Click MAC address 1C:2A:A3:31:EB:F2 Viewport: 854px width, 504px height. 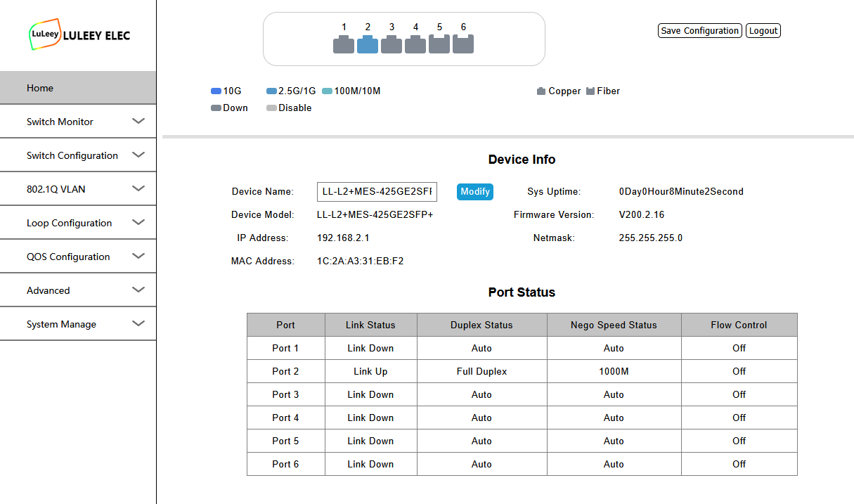point(361,261)
